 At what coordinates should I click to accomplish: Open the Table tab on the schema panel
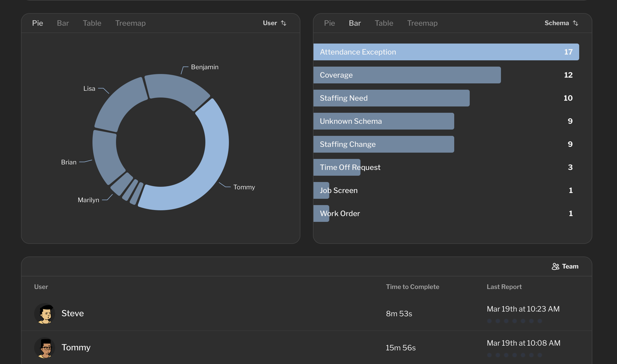pyautogui.click(x=384, y=23)
